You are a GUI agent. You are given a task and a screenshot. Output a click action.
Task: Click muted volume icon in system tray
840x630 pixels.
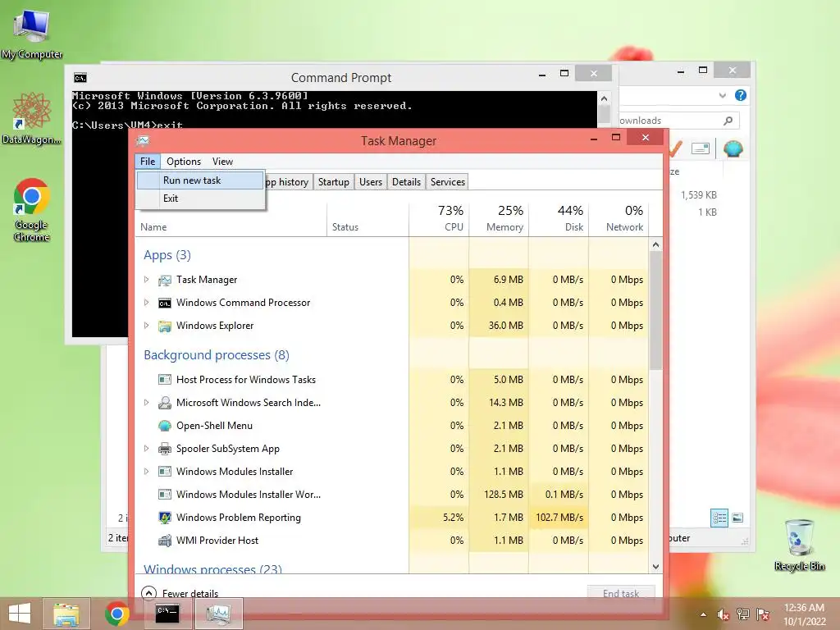pyautogui.click(x=723, y=614)
